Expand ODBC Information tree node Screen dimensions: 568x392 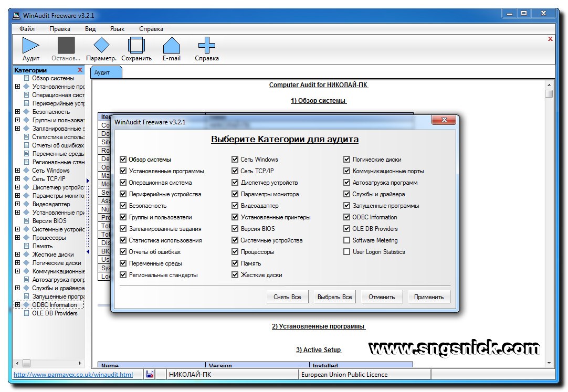click(x=17, y=305)
